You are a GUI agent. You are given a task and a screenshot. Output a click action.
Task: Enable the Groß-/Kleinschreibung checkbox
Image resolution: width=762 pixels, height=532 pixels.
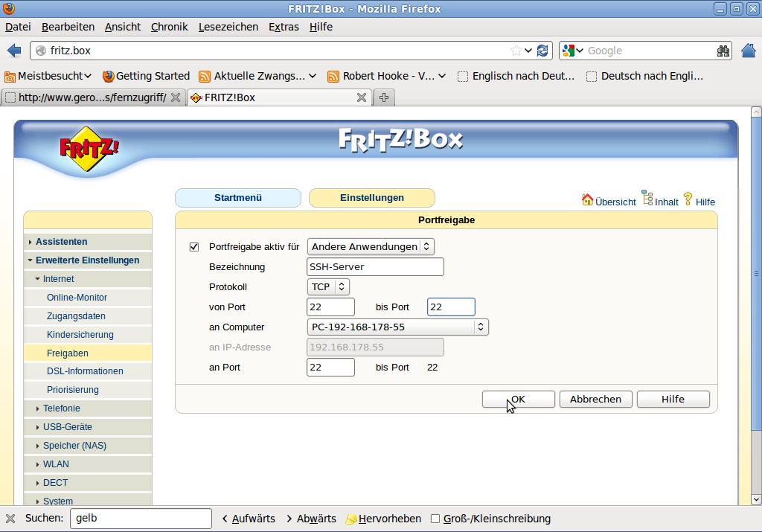coord(436,519)
